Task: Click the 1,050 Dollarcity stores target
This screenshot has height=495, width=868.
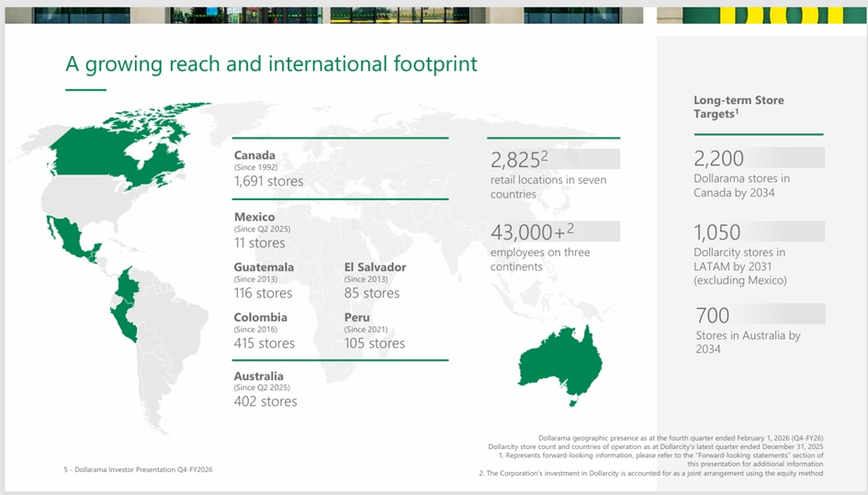Action: [740, 252]
